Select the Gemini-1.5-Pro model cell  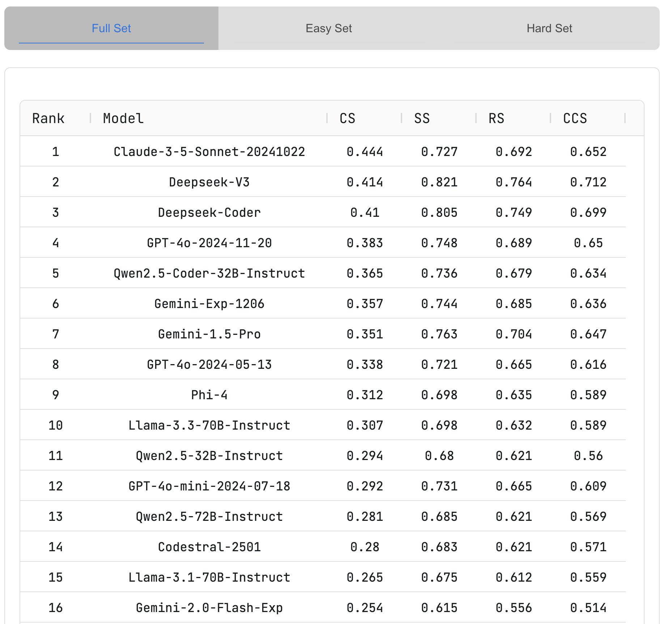[x=209, y=334]
